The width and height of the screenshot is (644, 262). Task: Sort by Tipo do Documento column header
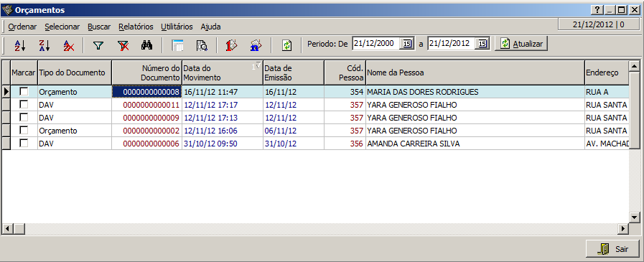[75, 72]
